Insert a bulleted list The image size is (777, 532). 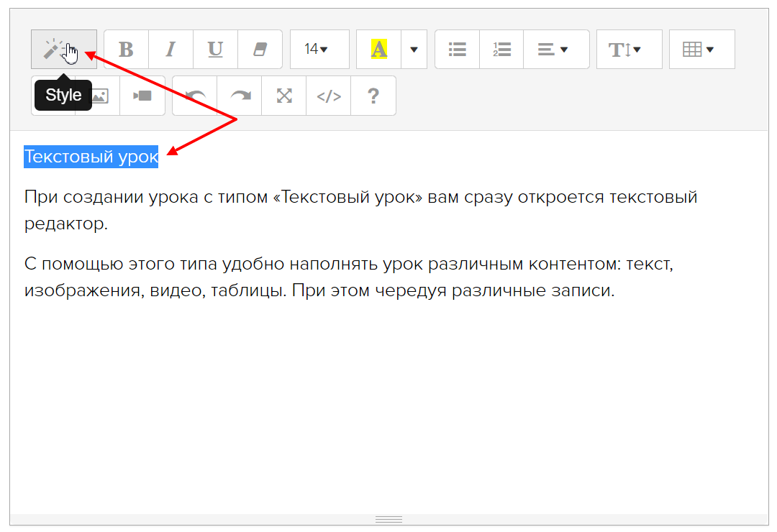[x=457, y=49]
